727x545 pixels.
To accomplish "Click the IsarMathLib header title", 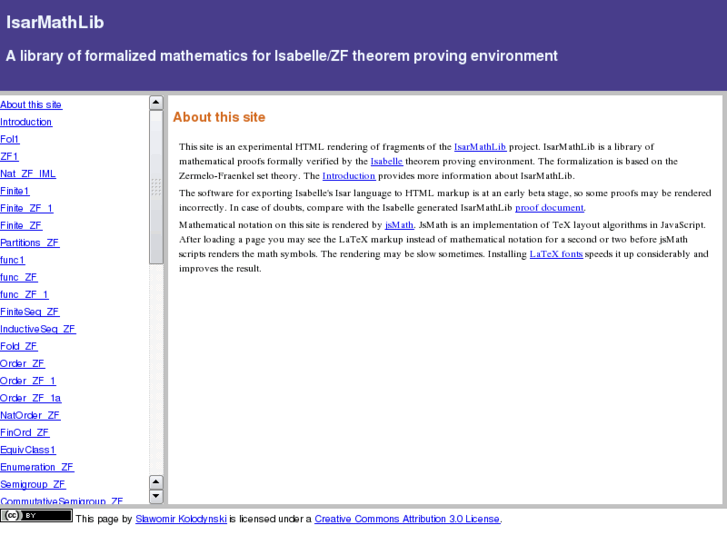I will point(55,22).
